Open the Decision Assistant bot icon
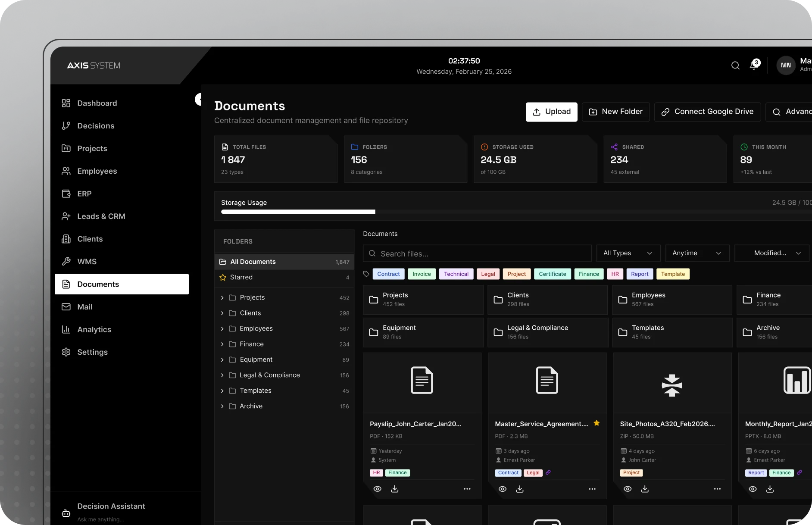812x525 pixels. pyautogui.click(x=66, y=513)
